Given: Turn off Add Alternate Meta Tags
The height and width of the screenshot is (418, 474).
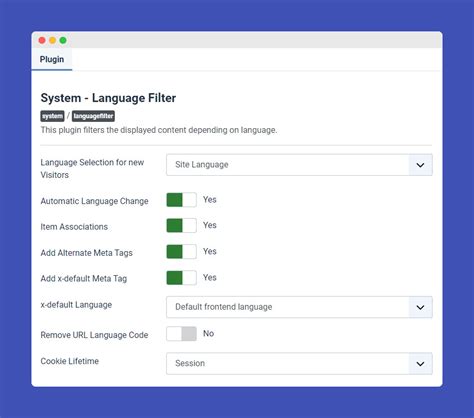Looking at the screenshot, I should coord(181,252).
